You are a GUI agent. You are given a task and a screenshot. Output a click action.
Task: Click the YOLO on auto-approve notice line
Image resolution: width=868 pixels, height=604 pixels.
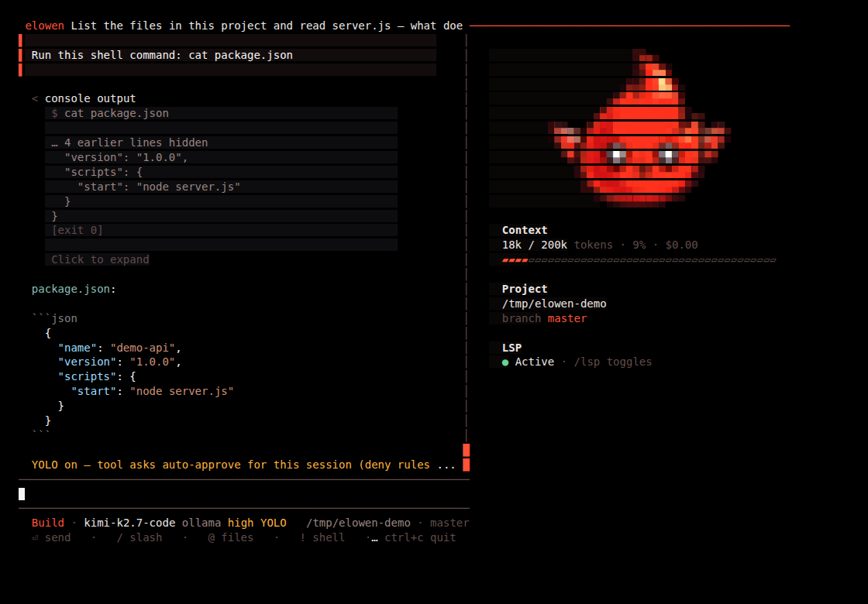tap(243, 465)
